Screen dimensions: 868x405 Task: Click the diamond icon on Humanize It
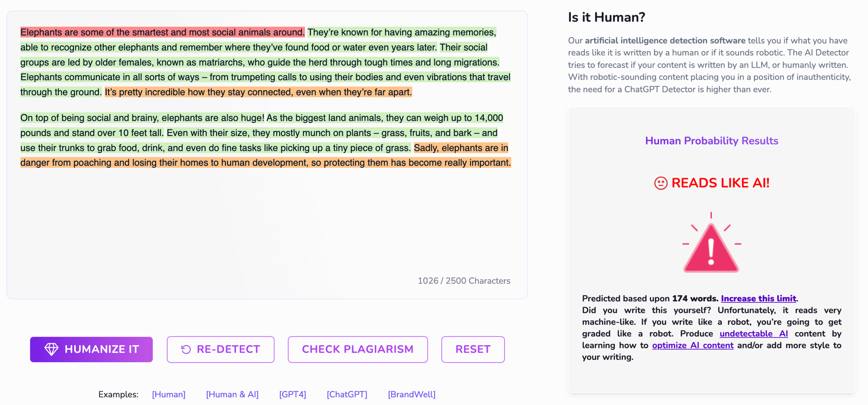tap(52, 349)
